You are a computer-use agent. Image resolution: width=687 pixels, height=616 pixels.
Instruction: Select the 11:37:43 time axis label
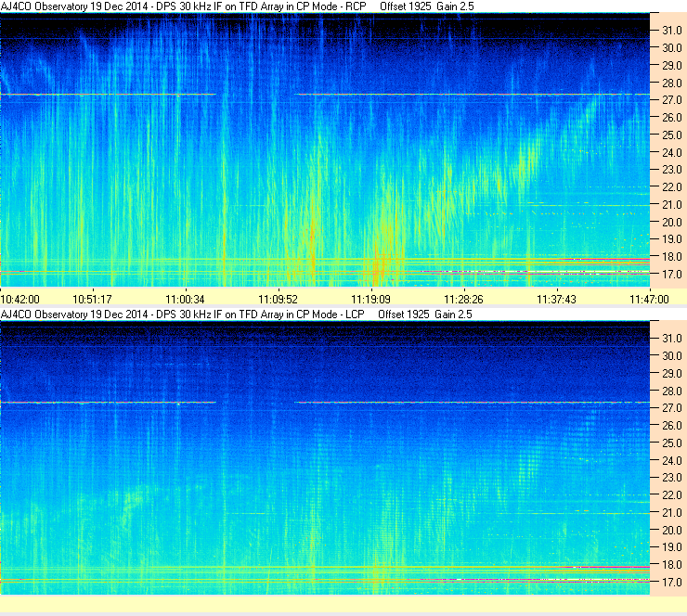556,300
